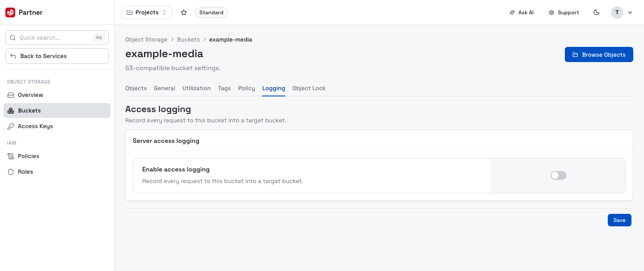Open the Policy tab
Screen dimensions: 644x271
(x=246, y=88)
